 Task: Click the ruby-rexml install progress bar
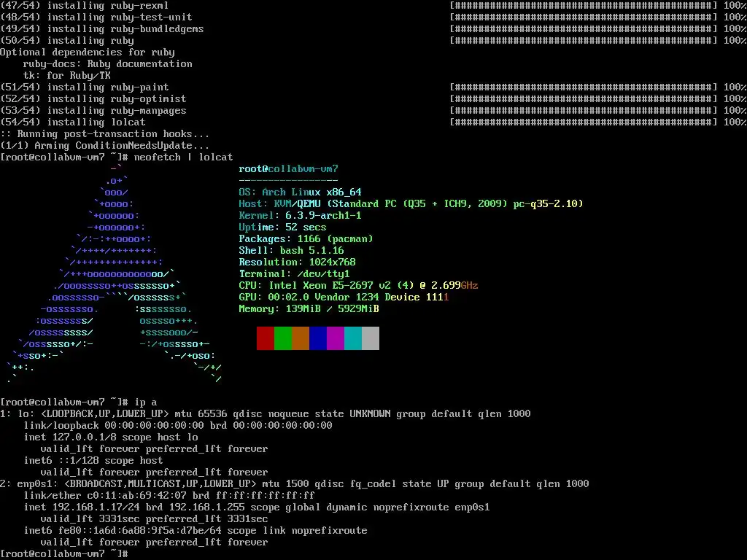click(x=584, y=5)
